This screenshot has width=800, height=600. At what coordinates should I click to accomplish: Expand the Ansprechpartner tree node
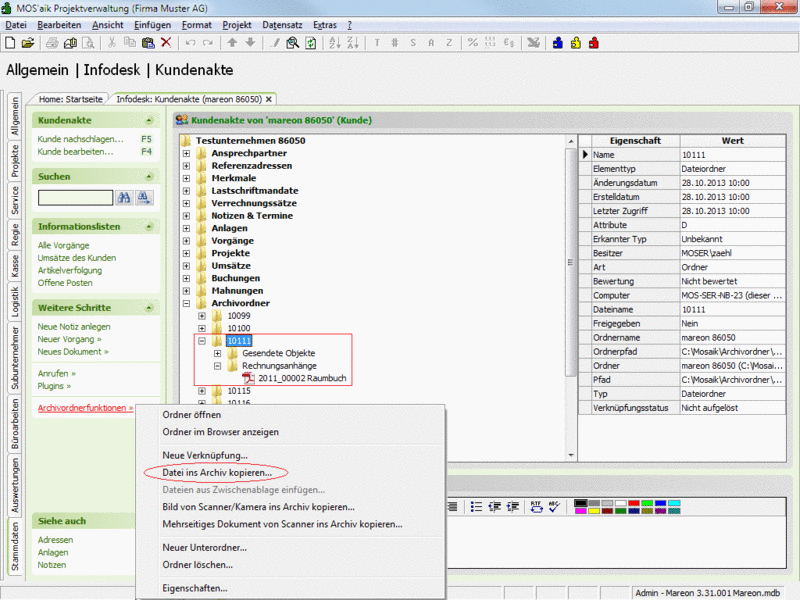tap(186, 153)
